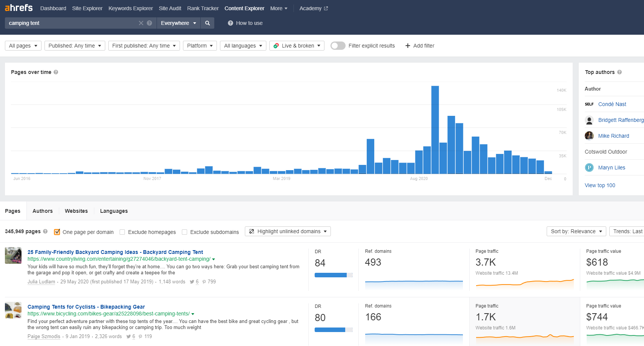Click DR 84 rating bar
The height and width of the screenshot is (346, 644).
tap(334, 275)
